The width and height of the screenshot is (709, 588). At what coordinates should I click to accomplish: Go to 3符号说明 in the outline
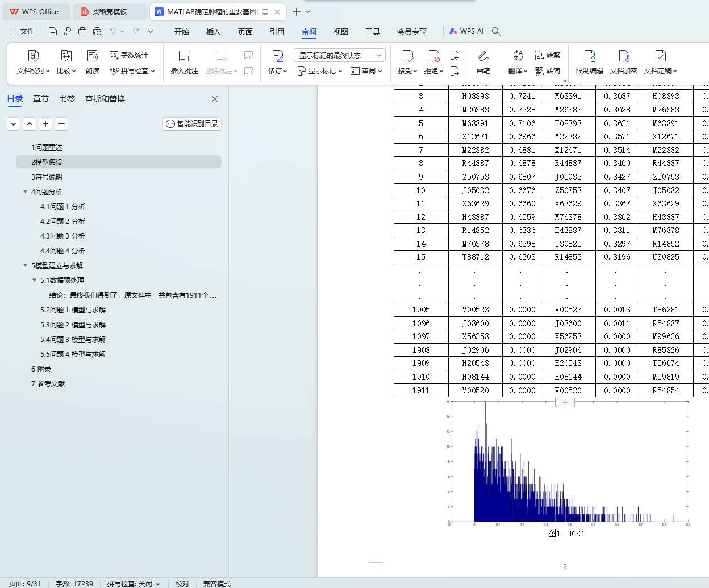[x=47, y=177]
